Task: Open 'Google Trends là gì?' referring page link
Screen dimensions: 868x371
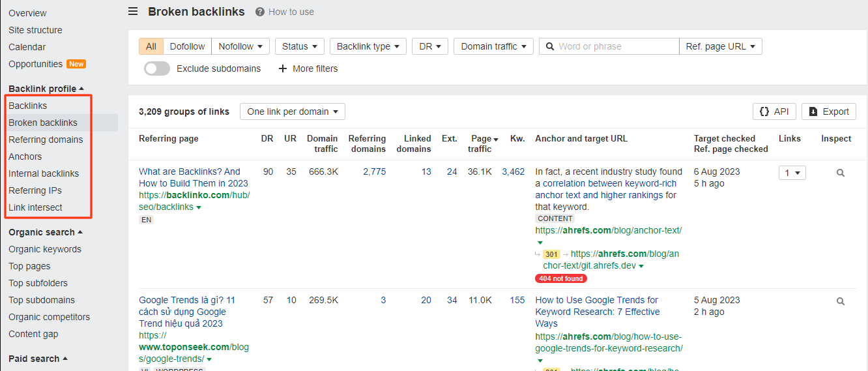Action: 187,312
